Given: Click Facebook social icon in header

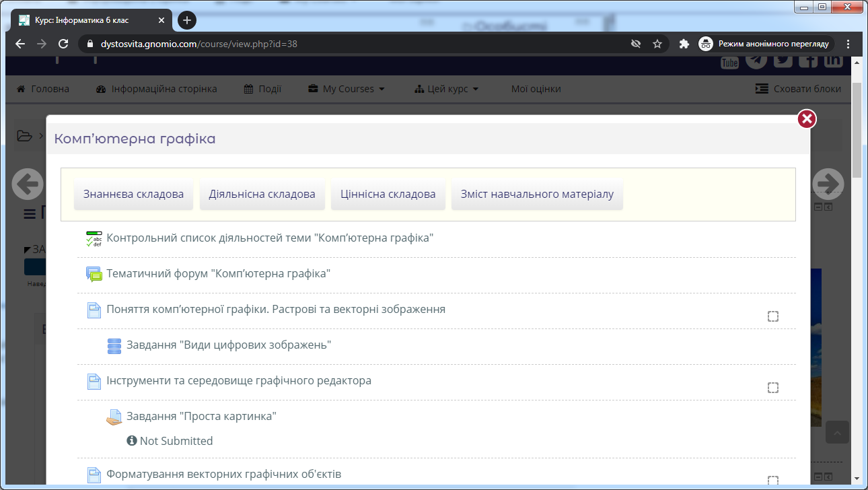Looking at the screenshot, I should coord(808,61).
